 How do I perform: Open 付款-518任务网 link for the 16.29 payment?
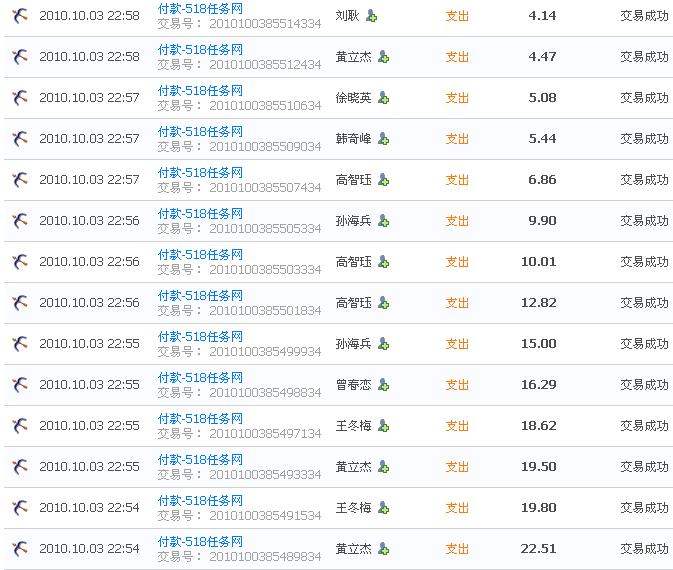pos(200,378)
